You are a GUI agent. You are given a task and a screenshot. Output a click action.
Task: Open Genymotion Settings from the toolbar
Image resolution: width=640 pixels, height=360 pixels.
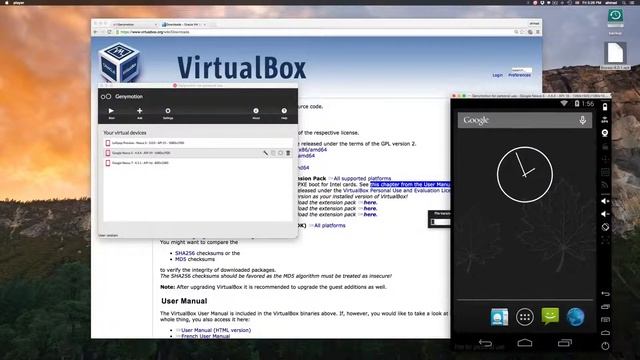(168, 113)
